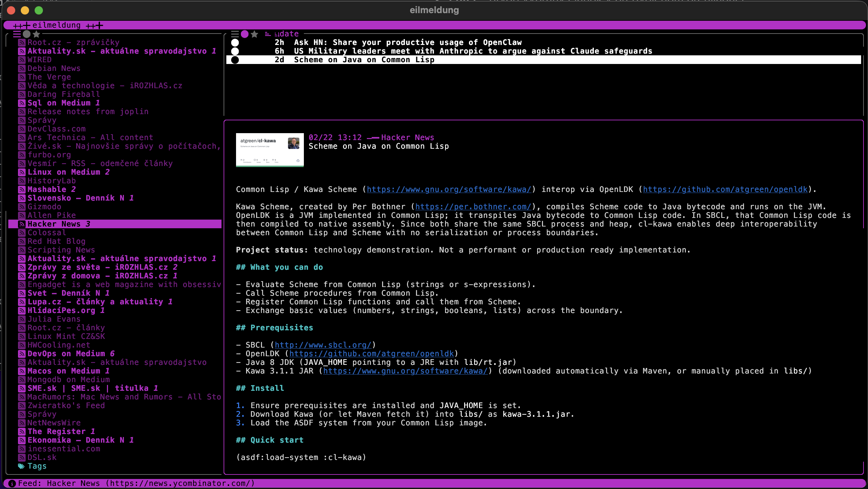Click the RSS icon beside Gizmodo
The image size is (868, 489).
click(22, 207)
